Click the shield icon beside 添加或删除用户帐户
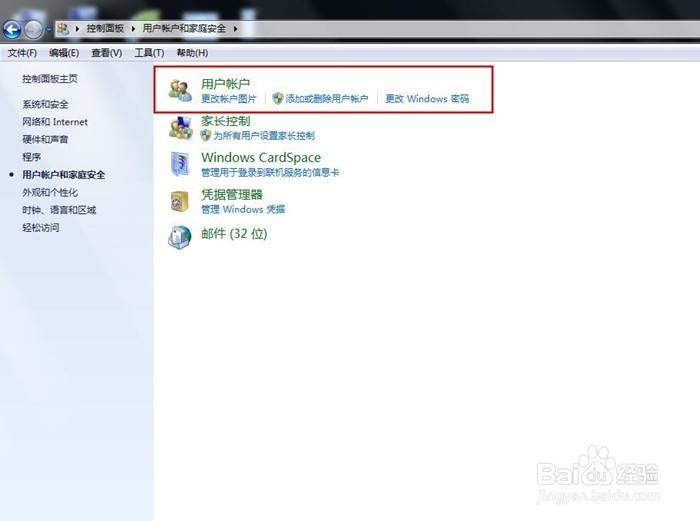Image resolution: width=700 pixels, height=521 pixels. (278, 99)
